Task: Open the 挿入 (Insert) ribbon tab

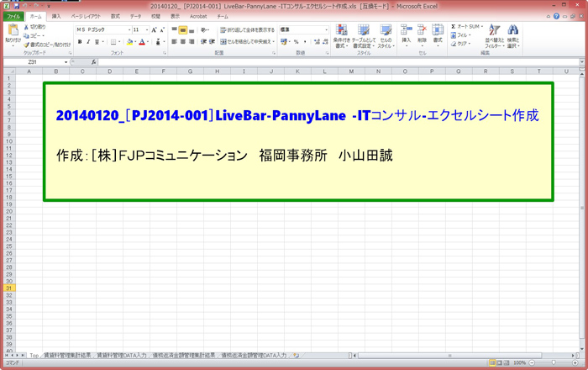Action: click(56, 16)
